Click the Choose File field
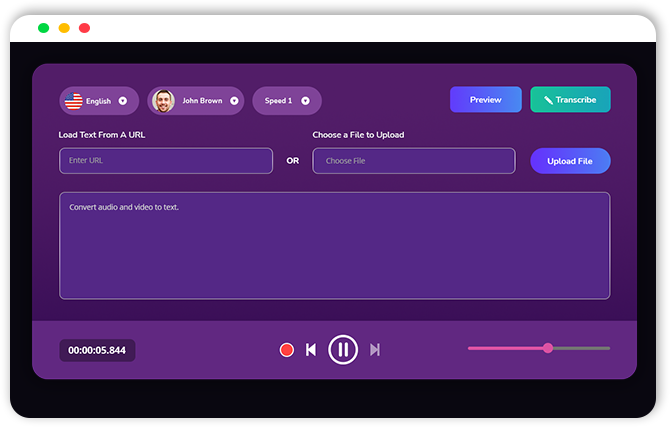Image resolution: width=670 pixels, height=427 pixels. [x=414, y=161]
